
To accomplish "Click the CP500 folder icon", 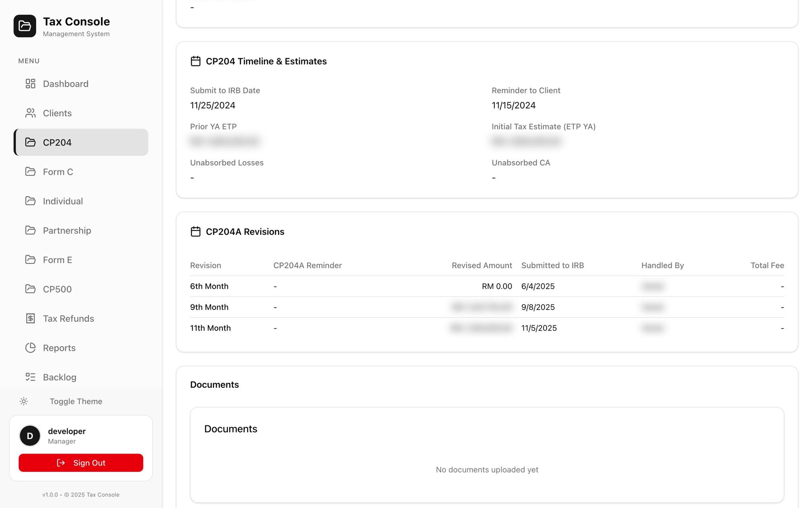I will coord(31,289).
